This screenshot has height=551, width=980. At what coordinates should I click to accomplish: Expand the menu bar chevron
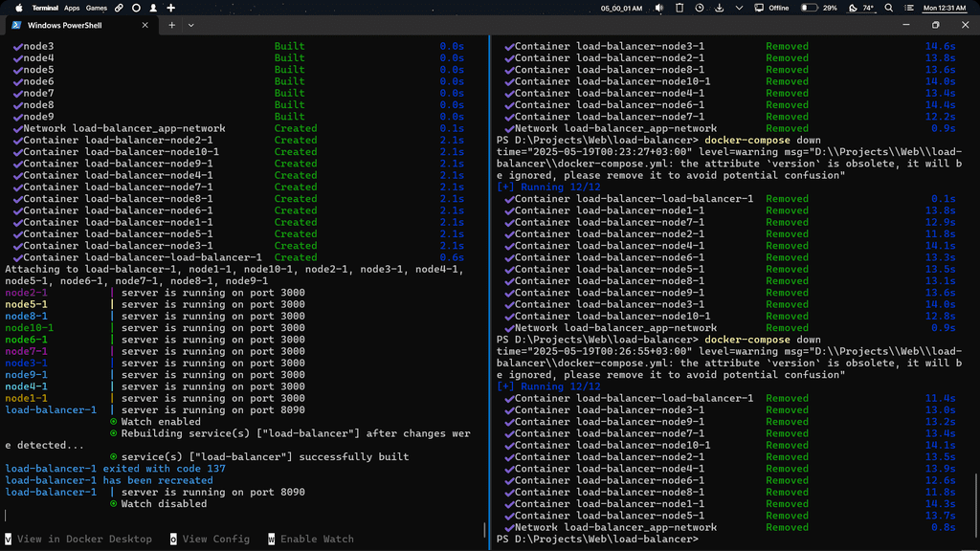click(739, 8)
